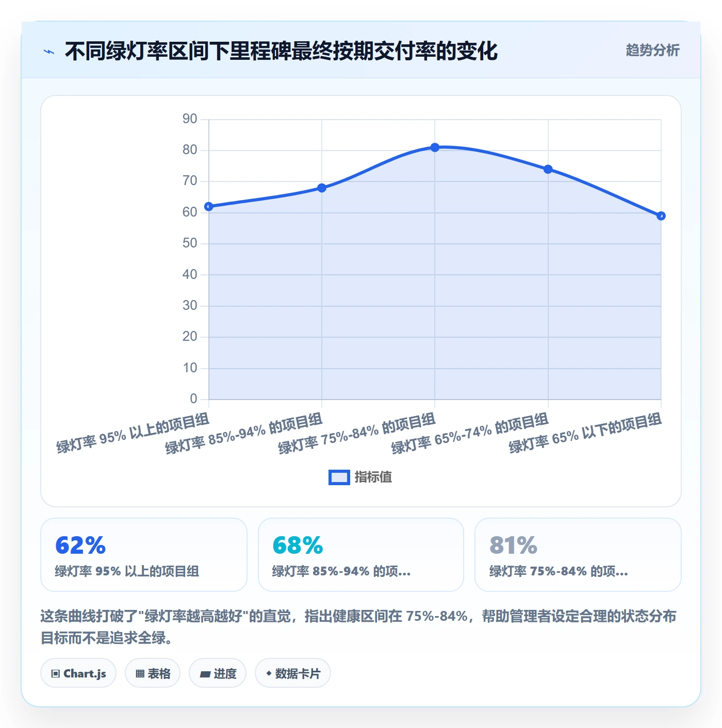Click the 表格 tag chip
Viewport: 722px width, 728px height.
click(x=153, y=673)
